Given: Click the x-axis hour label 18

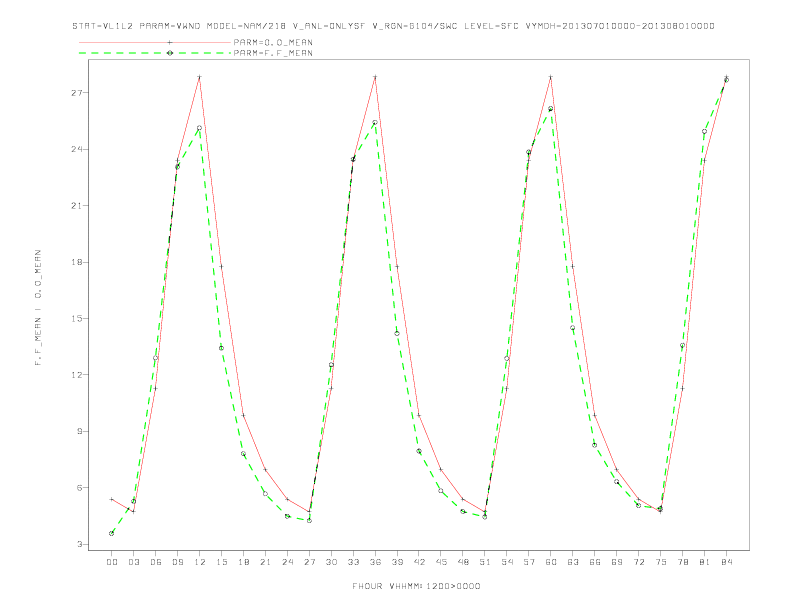Looking at the screenshot, I should [243, 562].
